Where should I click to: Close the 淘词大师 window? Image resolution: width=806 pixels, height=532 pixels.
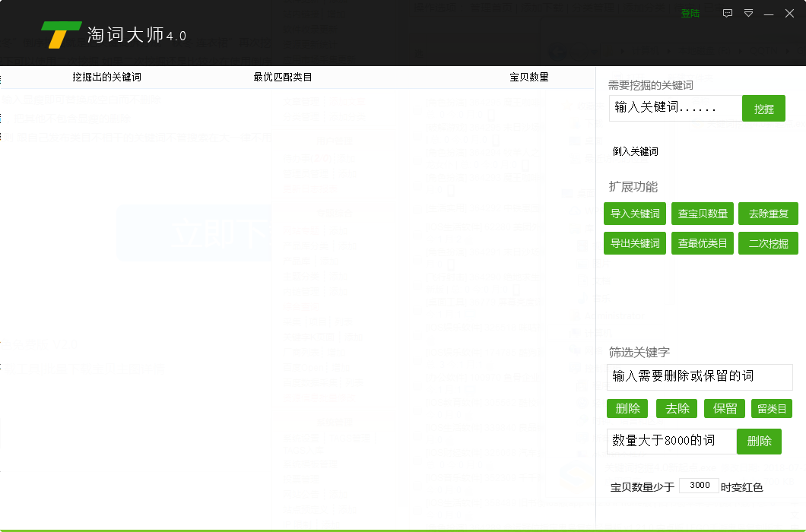point(789,14)
